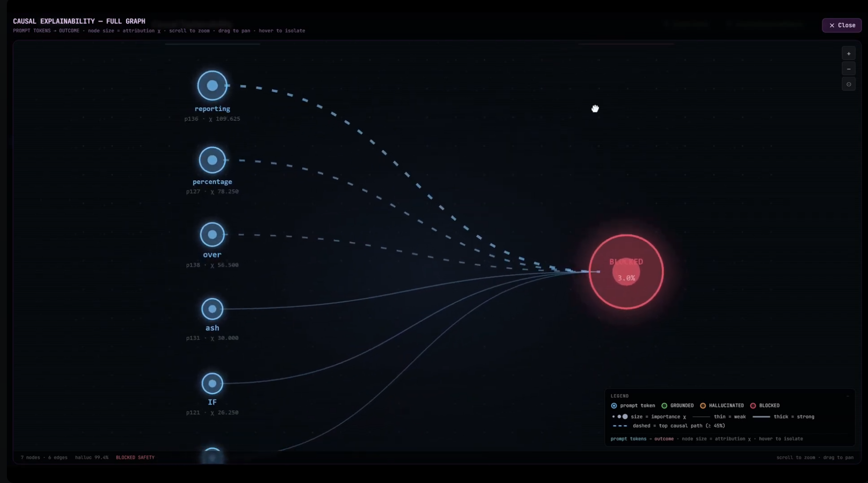Click the 'CAUSAL EXPLAINABILITY — FULL GRAPH' title
This screenshot has height=483, width=868.
(x=79, y=21)
